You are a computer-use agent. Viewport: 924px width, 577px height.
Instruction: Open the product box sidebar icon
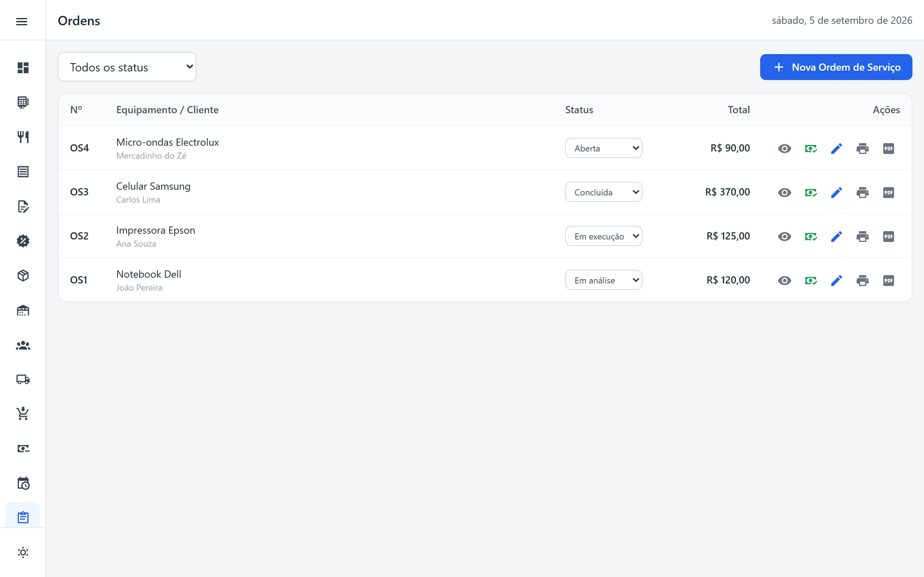pos(23,276)
